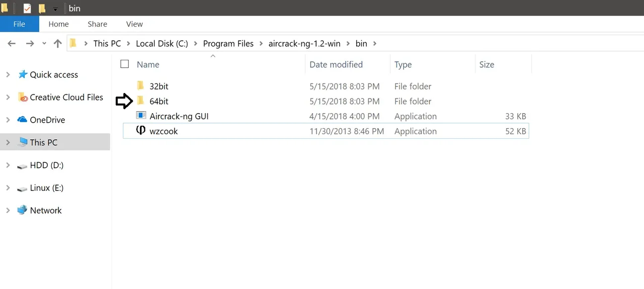The image size is (644, 289).
Task: Click the Quick access star icon
Action: tap(22, 74)
